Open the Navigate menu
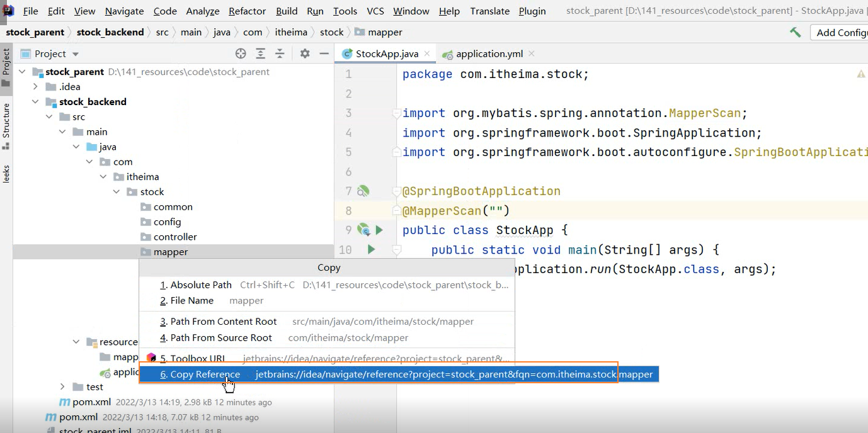868x433 pixels. tap(124, 11)
